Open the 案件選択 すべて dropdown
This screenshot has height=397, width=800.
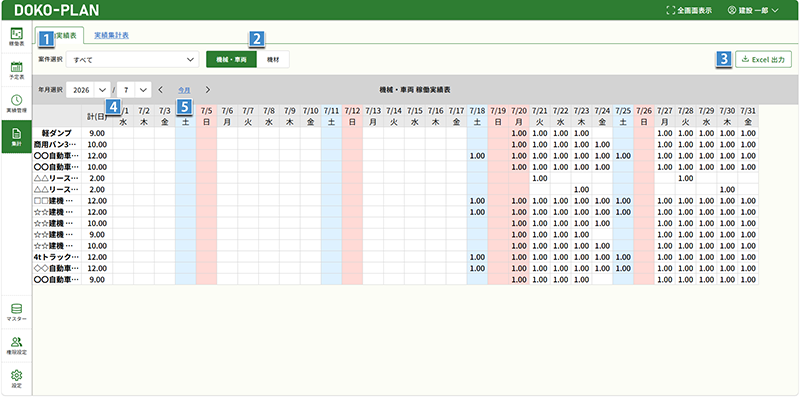pyautogui.click(x=132, y=59)
